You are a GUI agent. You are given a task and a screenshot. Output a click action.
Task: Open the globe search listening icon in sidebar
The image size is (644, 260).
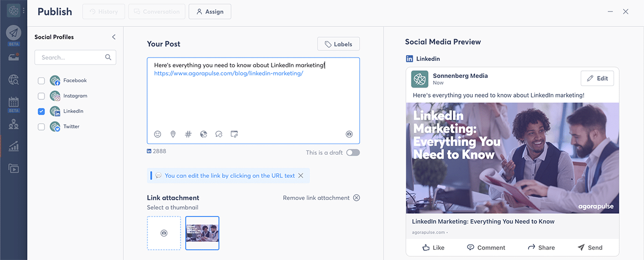click(13, 80)
